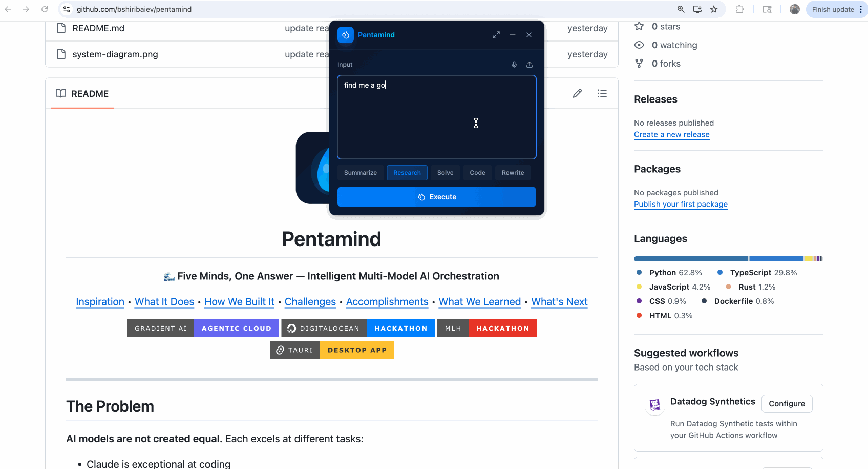Click the microphone icon in the Input panel

514,65
